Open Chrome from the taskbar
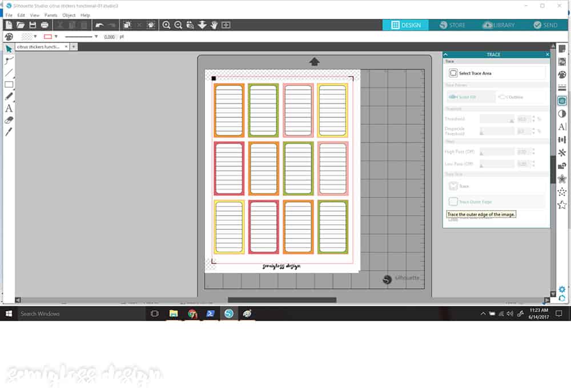 pyautogui.click(x=192, y=313)
